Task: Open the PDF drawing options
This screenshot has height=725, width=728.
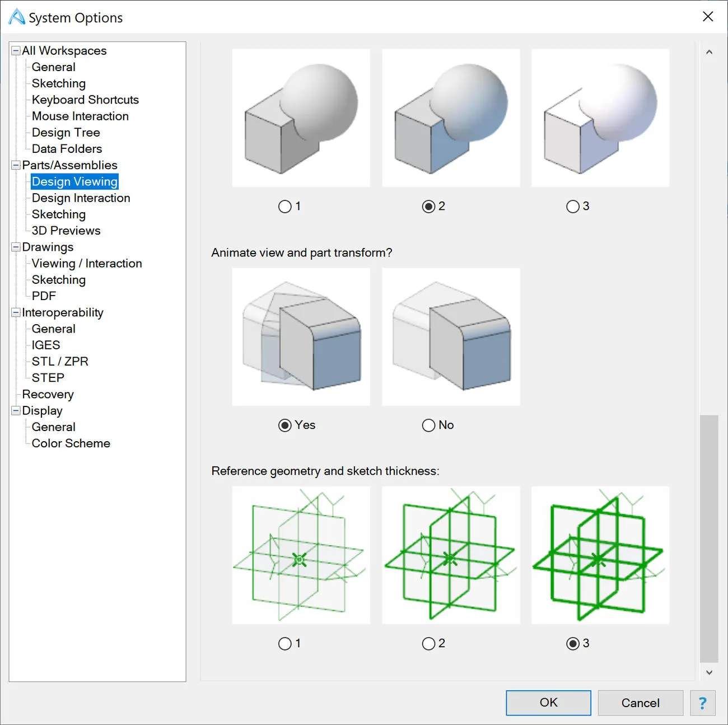Action: click(x=44, y=296)
